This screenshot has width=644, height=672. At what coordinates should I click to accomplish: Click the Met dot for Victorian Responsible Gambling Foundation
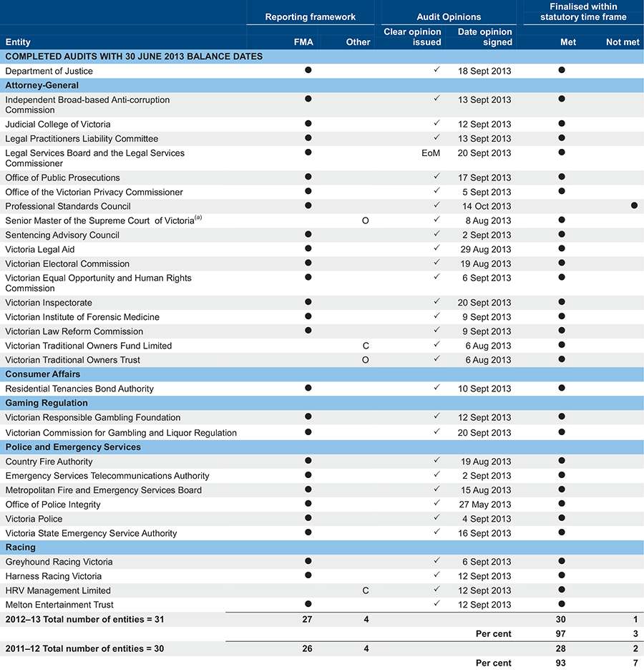point(561,417)
